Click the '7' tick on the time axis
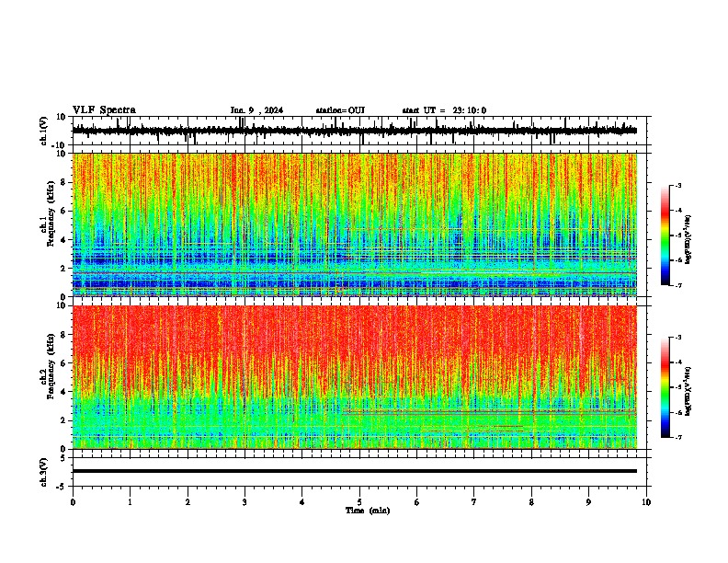The width and height of the screenshot is (728, 563). [x=474, y=502]
